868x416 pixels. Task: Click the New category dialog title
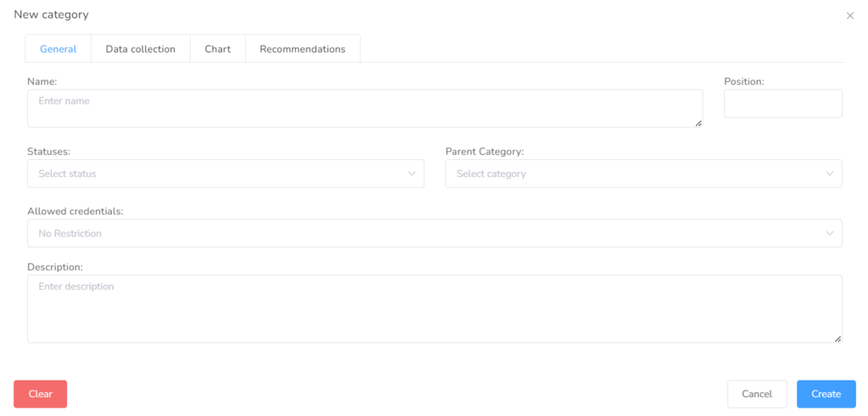click(x=51, y=14)
